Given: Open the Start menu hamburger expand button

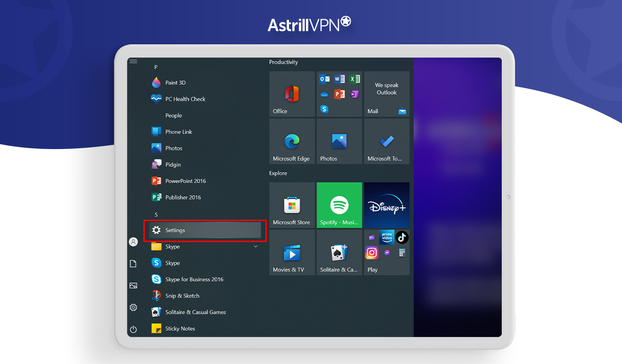Looking at the screenshot, I should (133, 61).
